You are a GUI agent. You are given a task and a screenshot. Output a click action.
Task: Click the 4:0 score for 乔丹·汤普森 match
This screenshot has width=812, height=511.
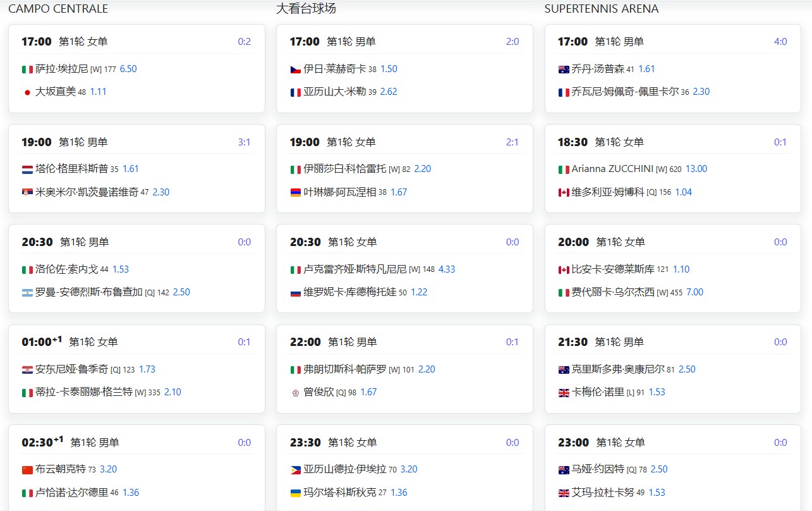[x=780, y=42]
